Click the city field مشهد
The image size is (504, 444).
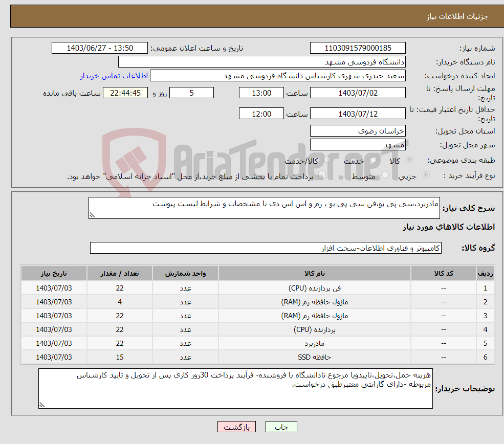[358, 145]
